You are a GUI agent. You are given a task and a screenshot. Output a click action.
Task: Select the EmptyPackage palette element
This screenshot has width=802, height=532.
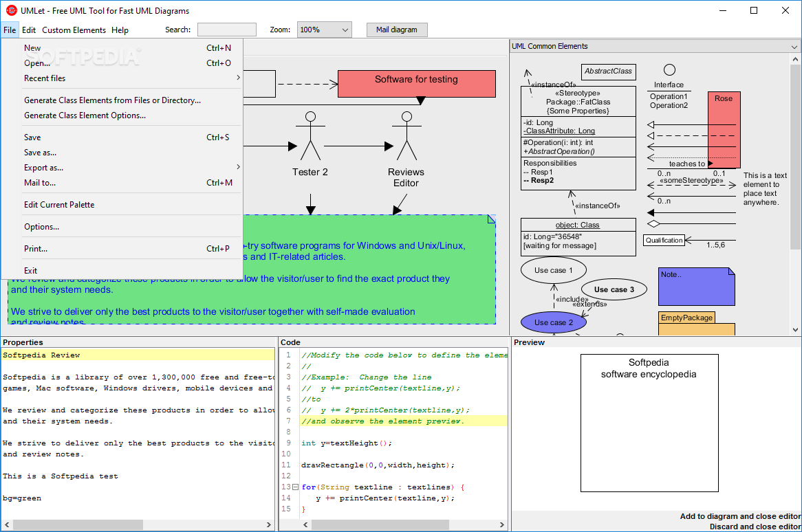[x=696, y=324]
